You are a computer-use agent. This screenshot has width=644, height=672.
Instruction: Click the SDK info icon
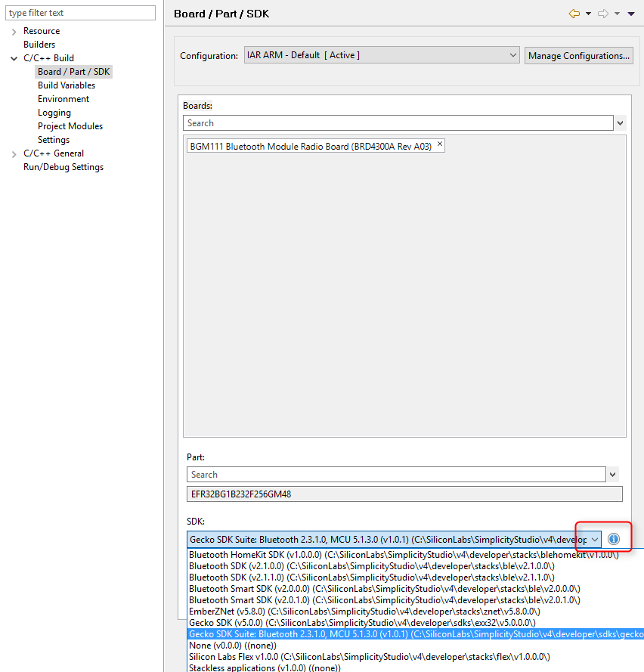point(613,538)
